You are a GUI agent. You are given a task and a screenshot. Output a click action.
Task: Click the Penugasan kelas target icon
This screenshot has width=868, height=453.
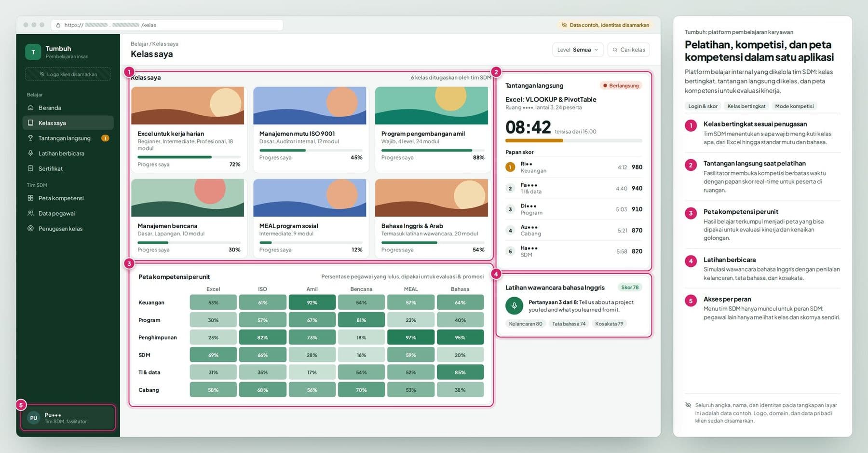tap(30, 228)
